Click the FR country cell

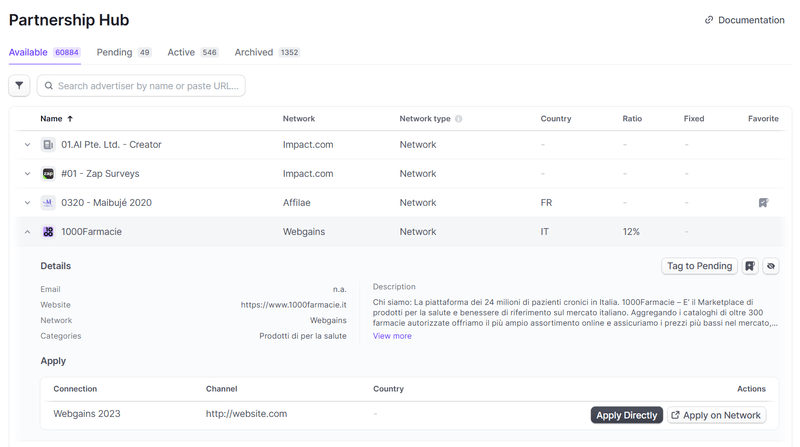click(546, 203)
